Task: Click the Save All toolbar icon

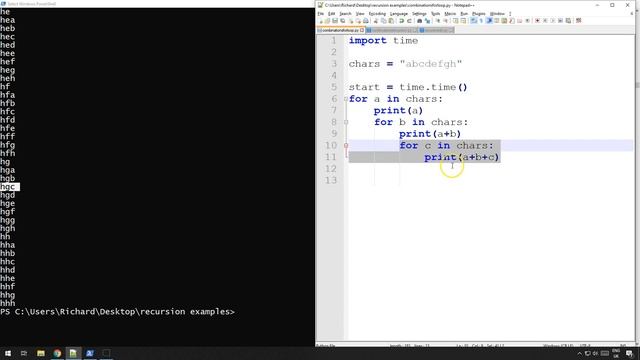Action: point(342,21)
